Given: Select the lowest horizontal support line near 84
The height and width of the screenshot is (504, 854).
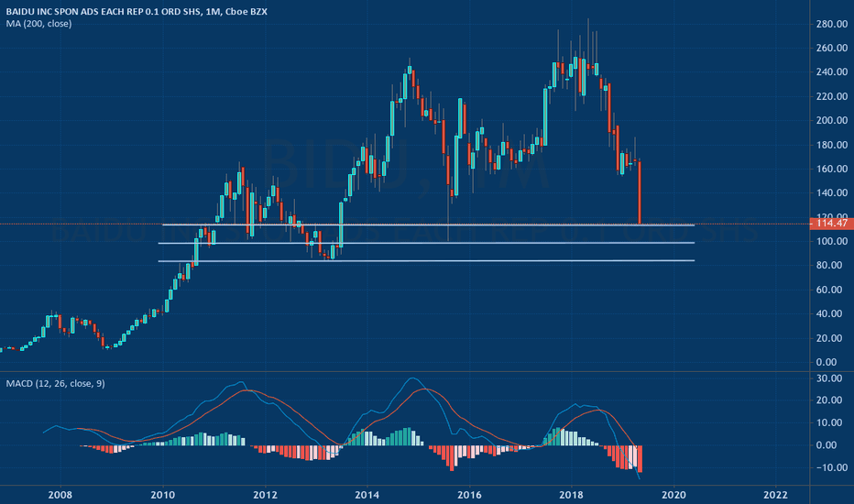Looking at the screenshot, I should point(426,261).
